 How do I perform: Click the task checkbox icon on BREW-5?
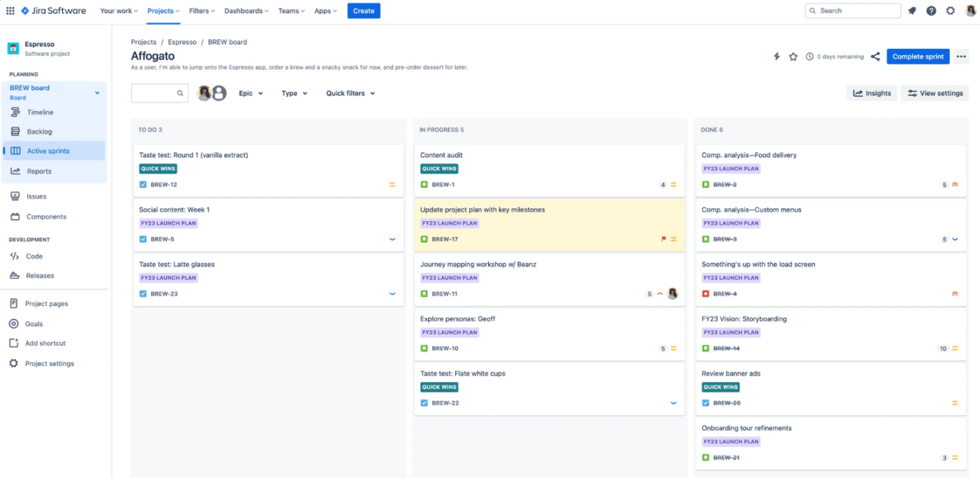(x=143, y=239)
